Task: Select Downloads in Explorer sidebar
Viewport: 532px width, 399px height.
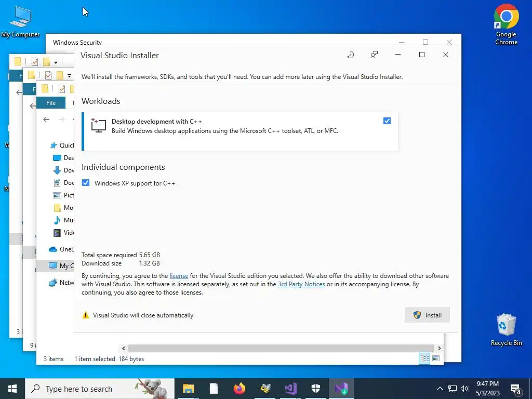Action: 63,170
